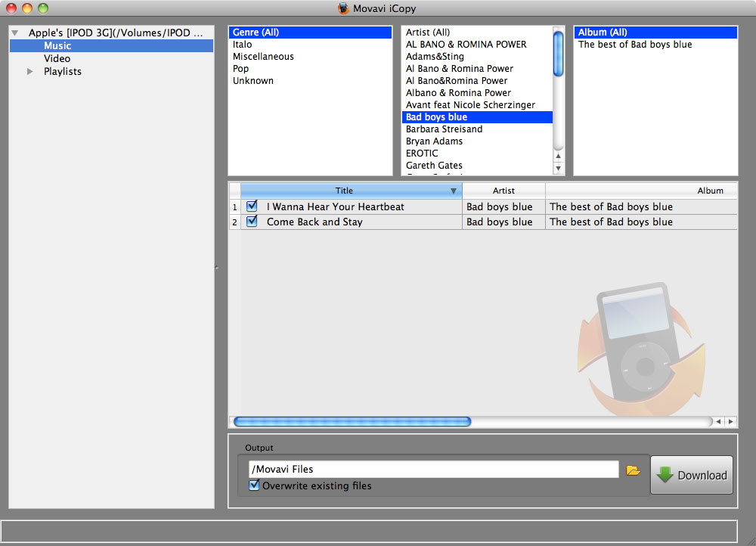Select artist EROTIC
This screenshot has height=546, width=756.
point(477,154)
